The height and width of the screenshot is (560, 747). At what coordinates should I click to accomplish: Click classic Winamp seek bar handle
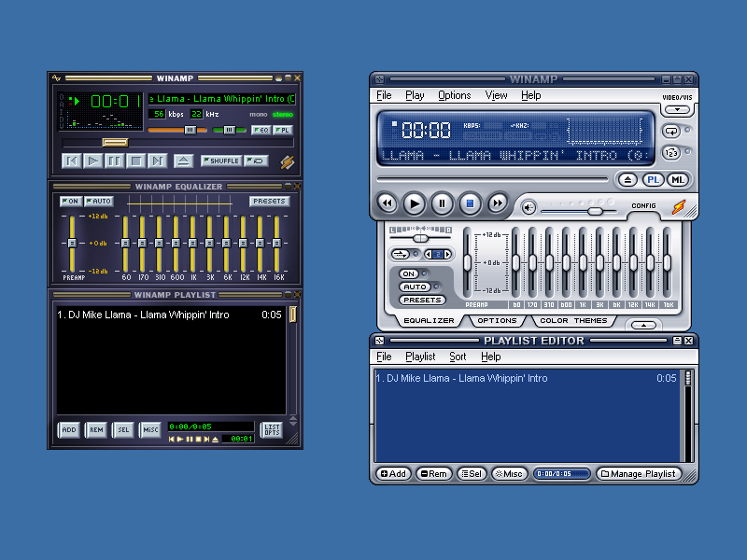click(x=115, y=143)
